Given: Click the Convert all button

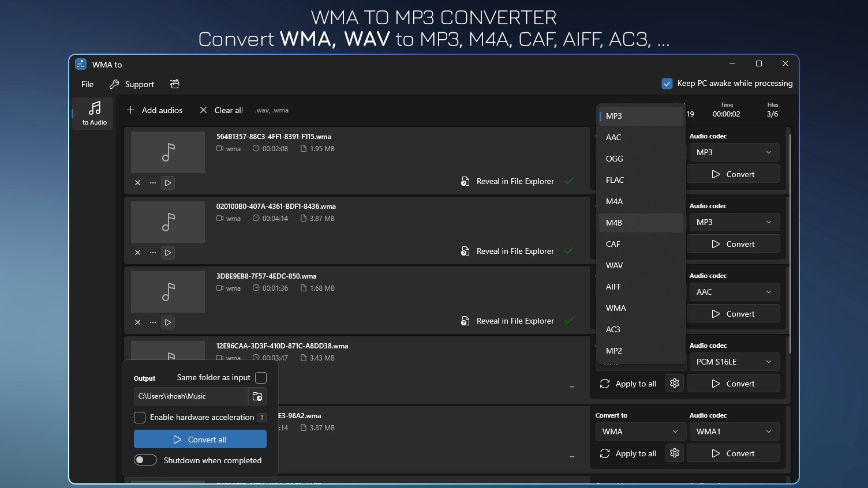Looking at the screenshot, I should [x=200, y=439].
